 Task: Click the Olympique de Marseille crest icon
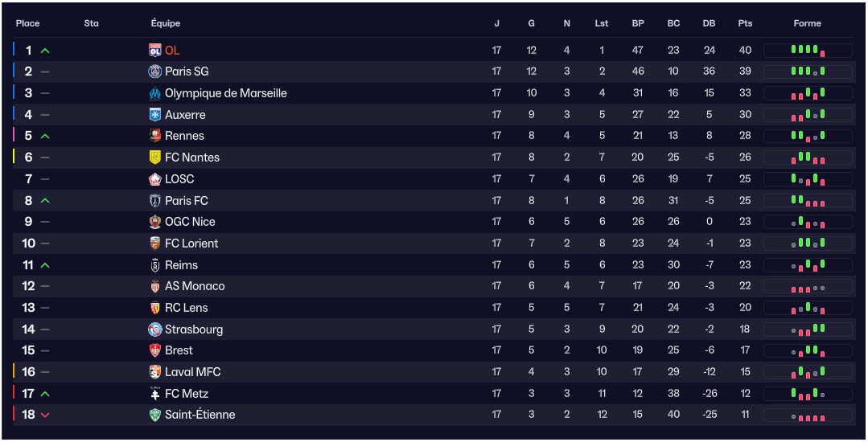coord(155,93)
